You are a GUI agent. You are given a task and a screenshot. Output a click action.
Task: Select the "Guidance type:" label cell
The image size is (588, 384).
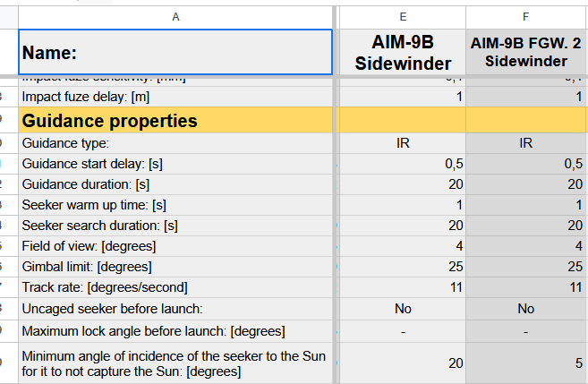coord(175,143)
